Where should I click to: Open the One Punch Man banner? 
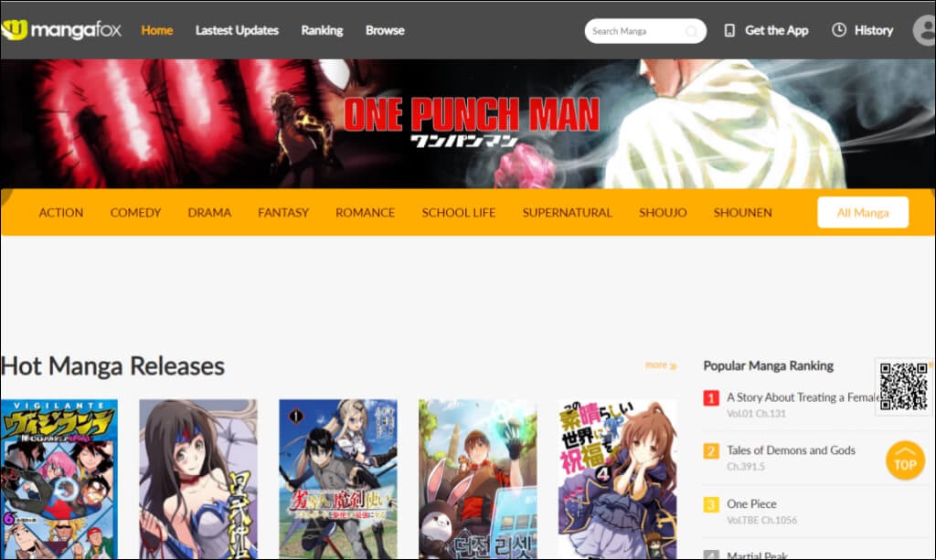point(468,123)
